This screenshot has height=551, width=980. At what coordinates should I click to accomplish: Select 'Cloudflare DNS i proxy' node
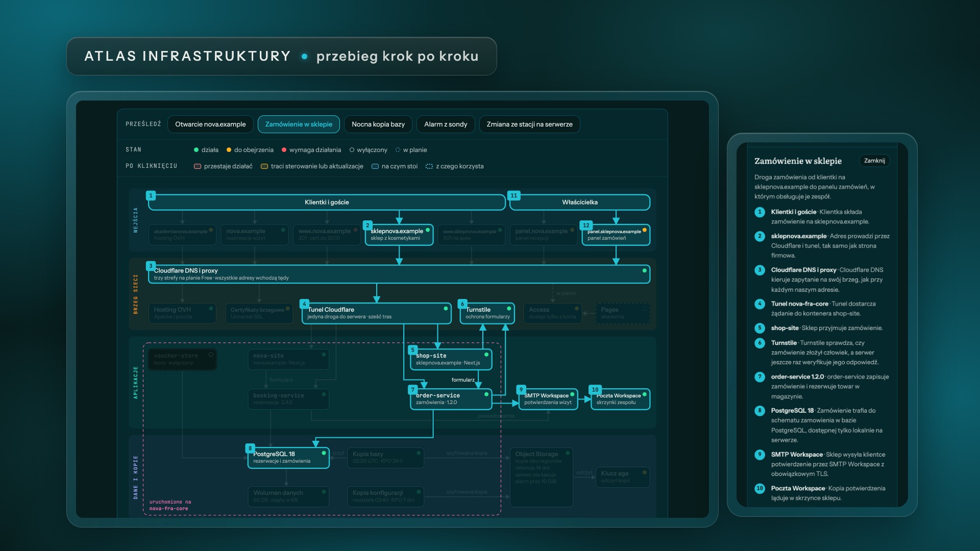(399, 274)
